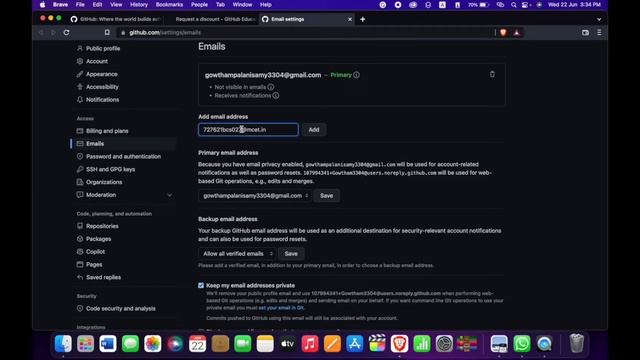Open App Store from the dock
The width and height of the screenshot is (640, 360).
coord(355,344)
